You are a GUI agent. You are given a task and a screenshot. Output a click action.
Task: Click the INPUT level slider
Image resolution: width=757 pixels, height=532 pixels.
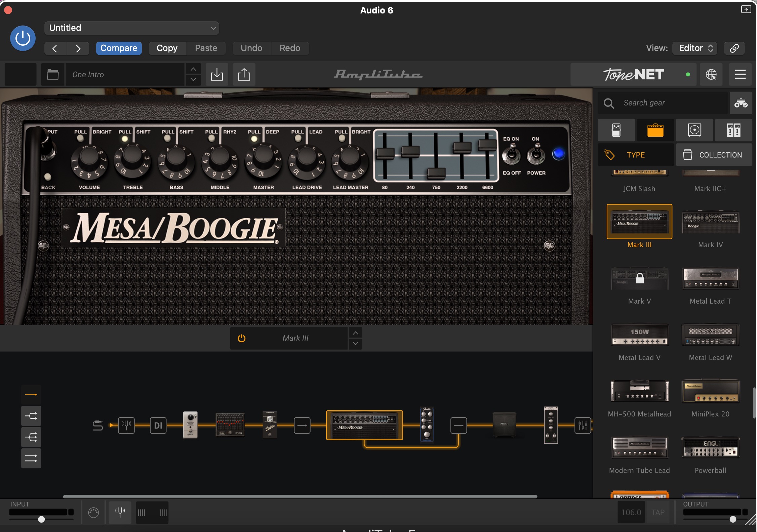coord(41,519)
